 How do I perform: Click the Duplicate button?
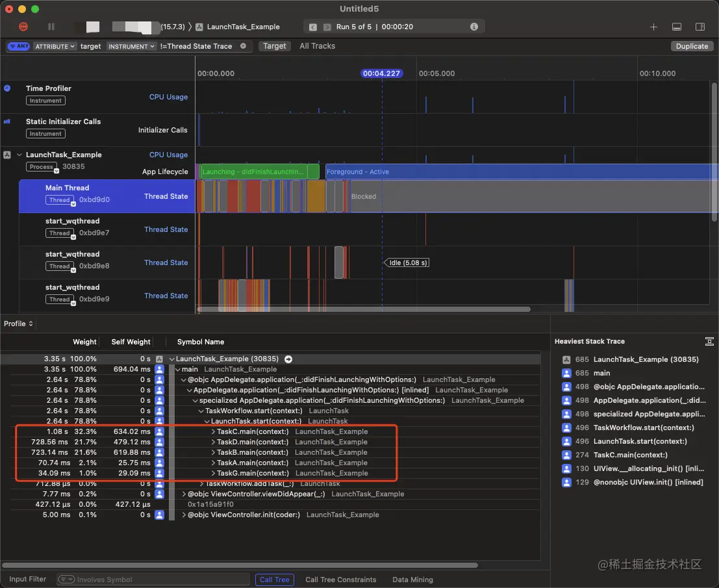coord(692,46)
